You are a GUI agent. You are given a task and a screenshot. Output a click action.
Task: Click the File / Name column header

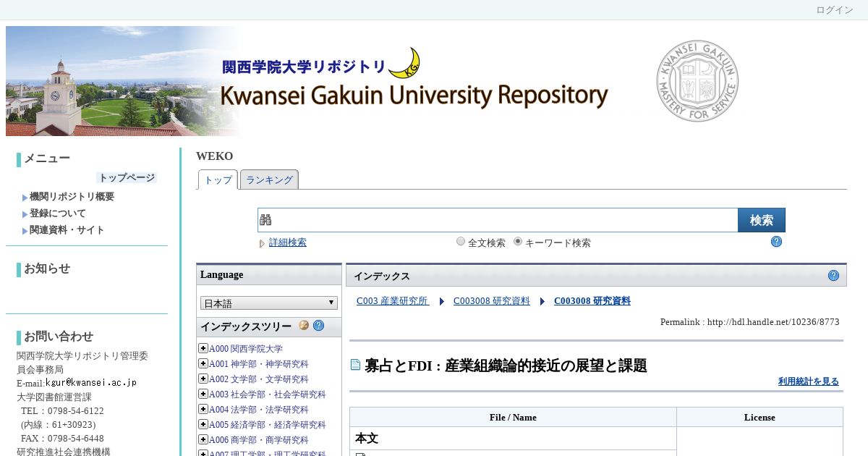513,417
